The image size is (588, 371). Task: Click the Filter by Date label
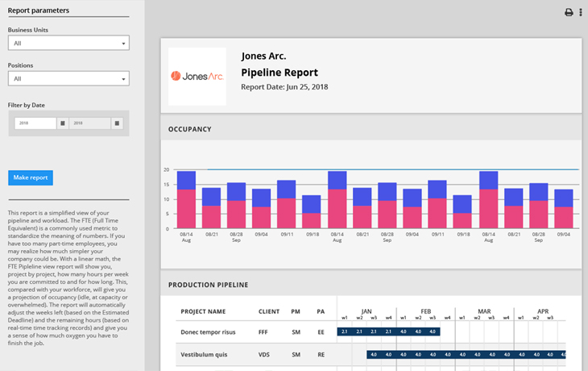tap(27, 105)
